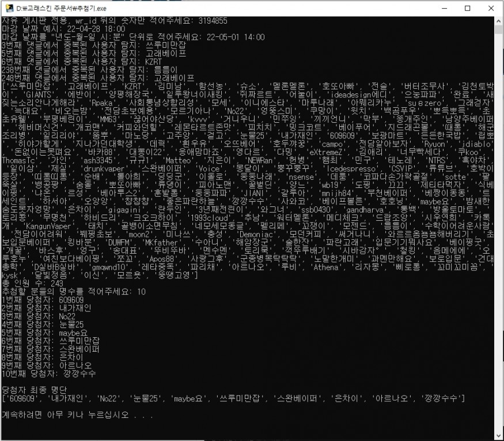Maximize the console window
This screenshot has width=504, height=441.
click(x=467, y=8)
